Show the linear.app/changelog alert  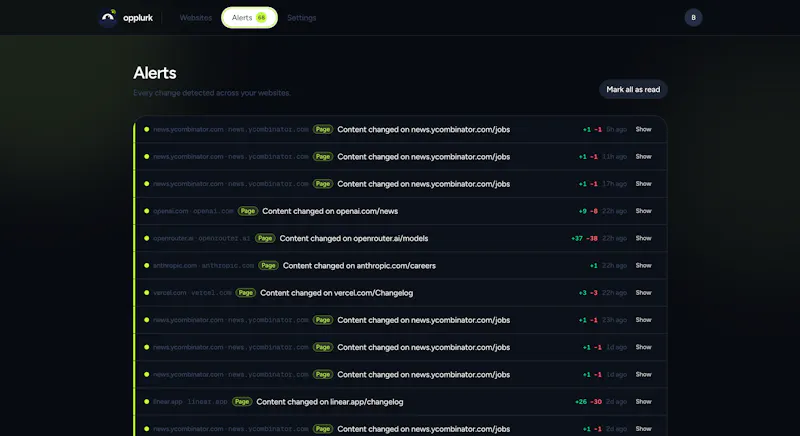point(643,402)
